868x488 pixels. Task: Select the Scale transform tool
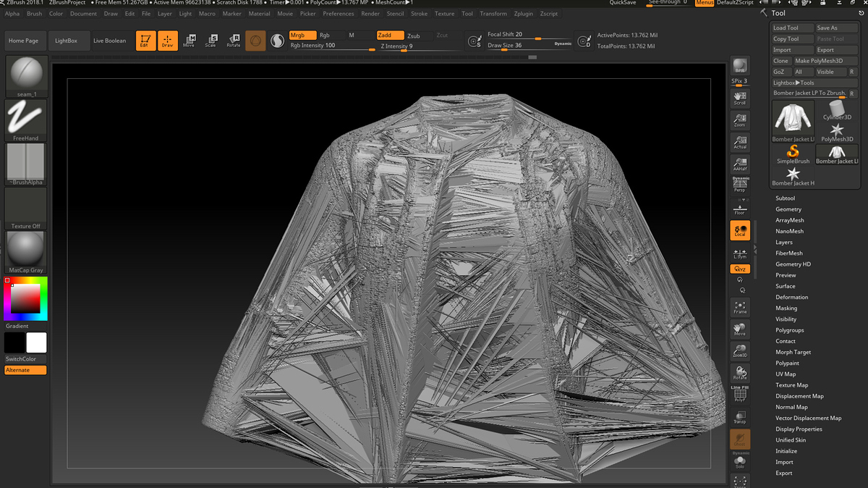tap(211, 41)
